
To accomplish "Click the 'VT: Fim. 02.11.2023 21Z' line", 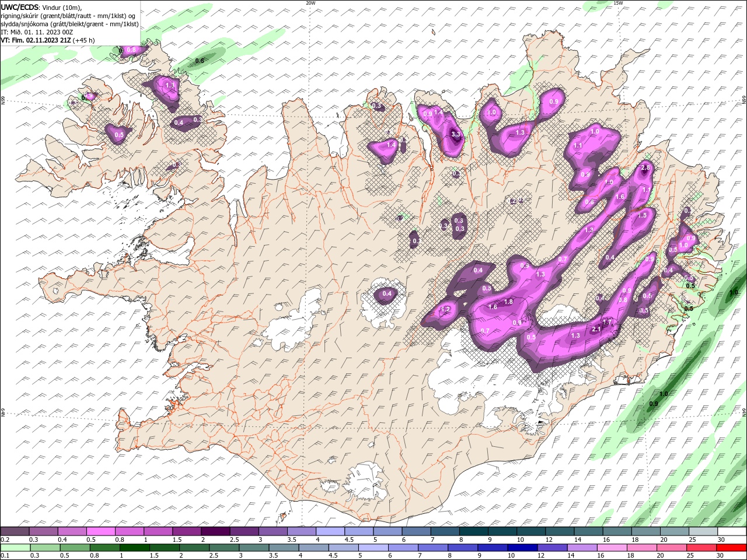I will click(36, 40).
